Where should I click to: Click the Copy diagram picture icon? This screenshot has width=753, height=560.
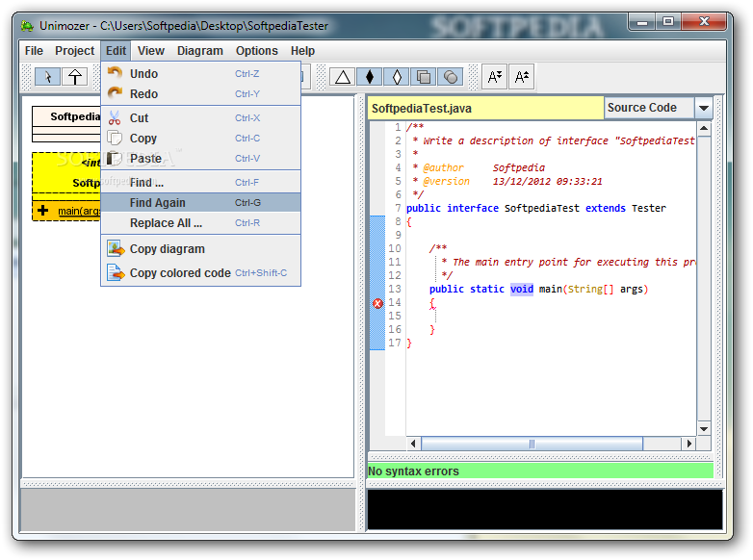coord(116,248)
